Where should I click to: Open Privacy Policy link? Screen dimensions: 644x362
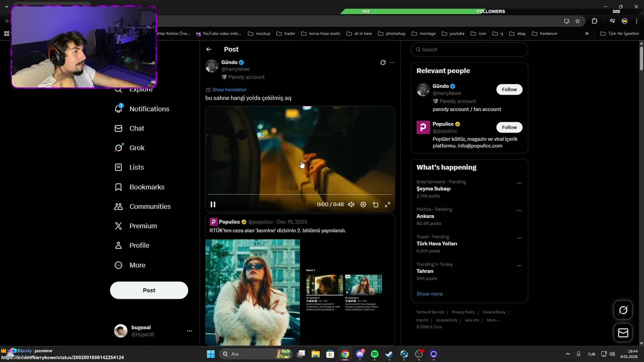463,312
